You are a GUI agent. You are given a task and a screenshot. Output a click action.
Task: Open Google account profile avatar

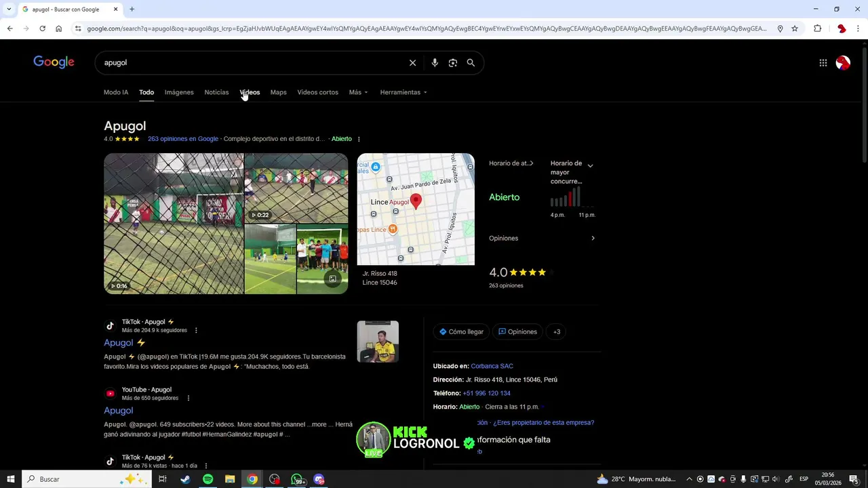coord(843,62)
